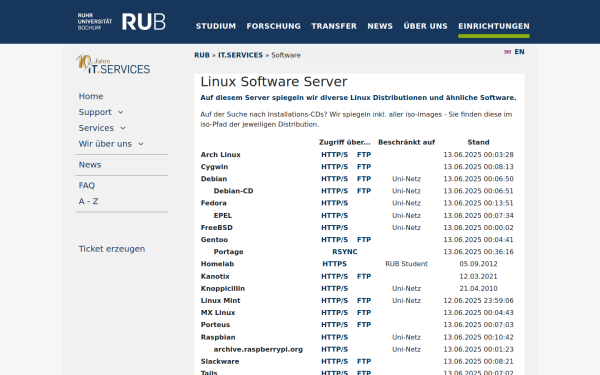600x375 pixels.
Task: Click Linux Mint timestamp 12.06.2025 23:59:06
Action: tap(478, 300)
